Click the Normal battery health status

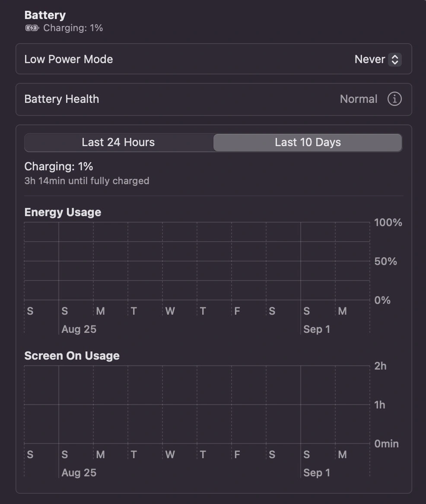(x=359, y=99)
